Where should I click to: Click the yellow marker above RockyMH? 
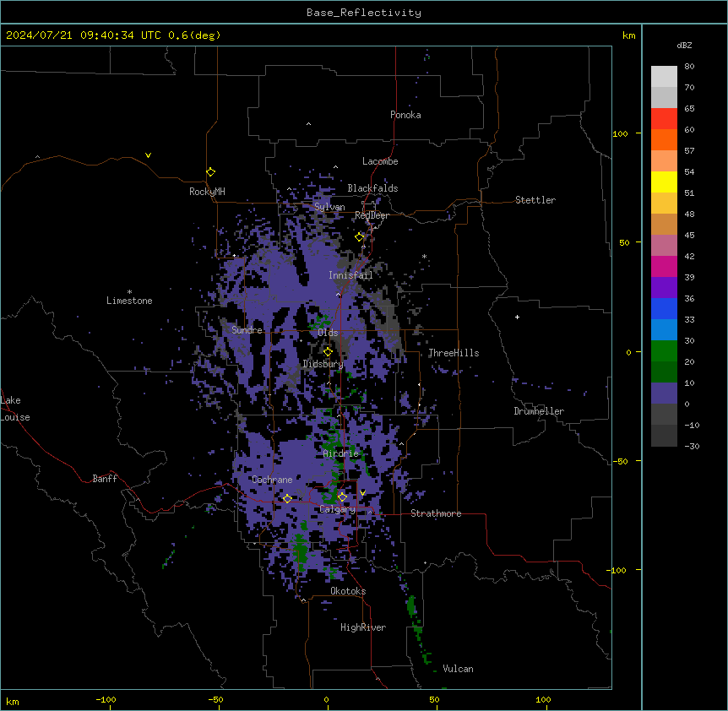coord(210,171)
